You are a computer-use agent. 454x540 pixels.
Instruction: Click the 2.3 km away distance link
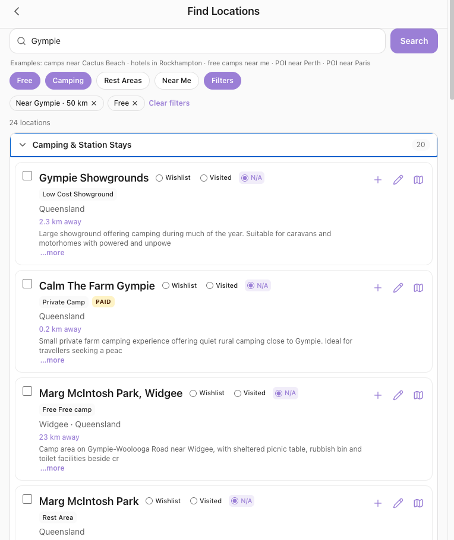(60, 222)
